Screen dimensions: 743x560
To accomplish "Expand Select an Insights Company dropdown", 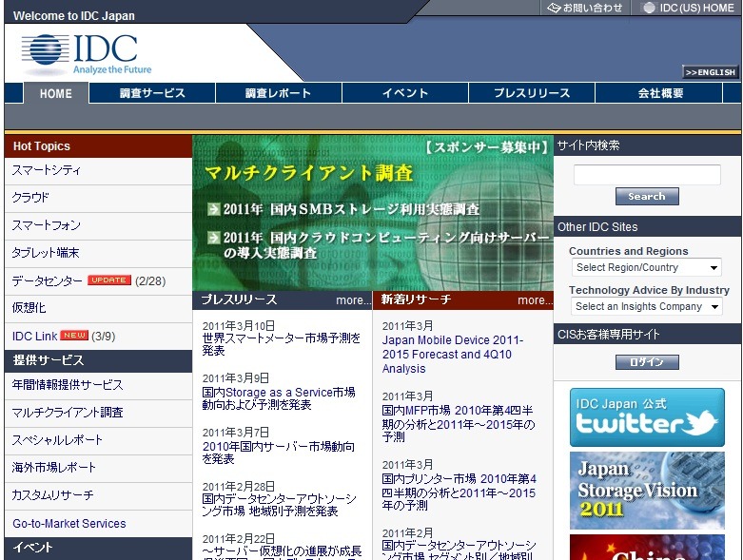I will pyautogui.click(x=646, y=306).
